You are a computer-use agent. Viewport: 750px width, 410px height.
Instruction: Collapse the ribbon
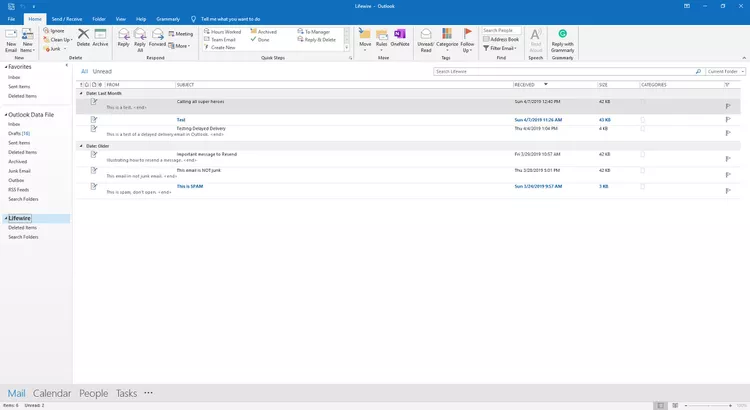pos(744,58)
